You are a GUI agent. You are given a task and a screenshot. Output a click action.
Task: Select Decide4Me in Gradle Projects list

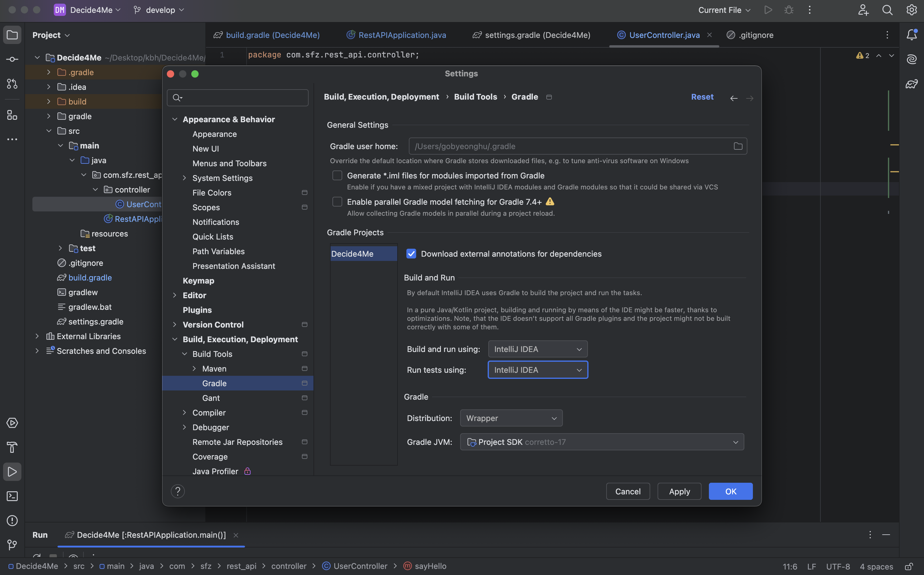pyautogui.click(x=364, y=254)
